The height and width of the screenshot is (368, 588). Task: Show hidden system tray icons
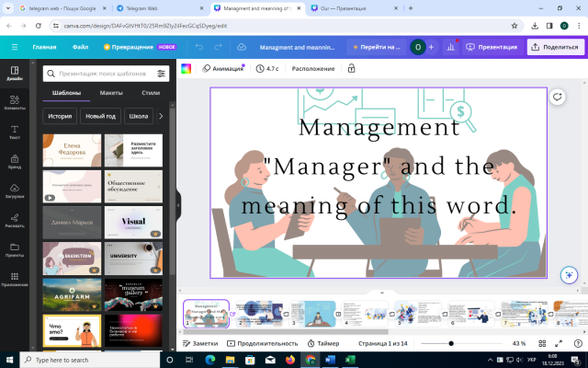coord(490,360)
